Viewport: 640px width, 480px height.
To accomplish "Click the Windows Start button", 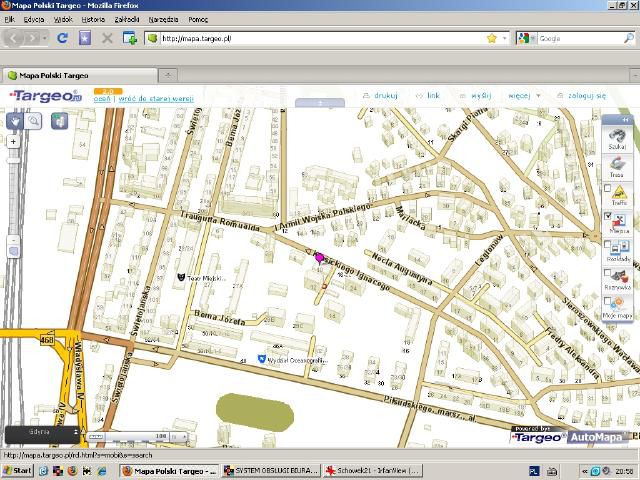I will [18, 471].
